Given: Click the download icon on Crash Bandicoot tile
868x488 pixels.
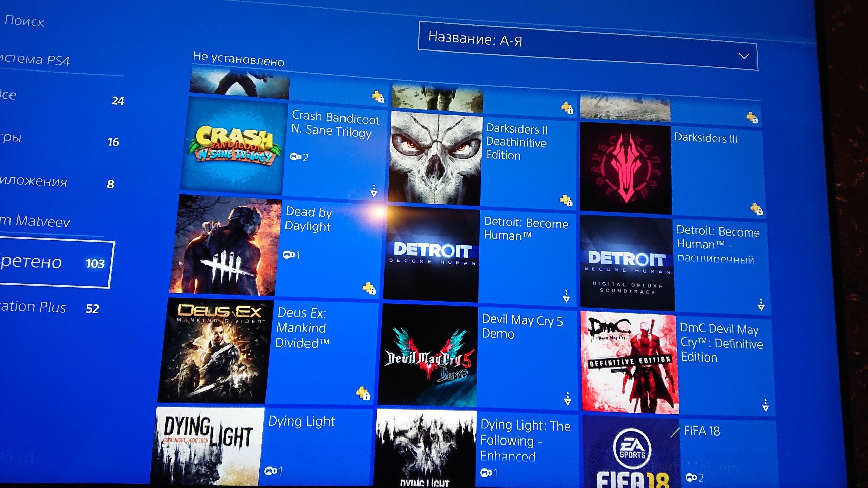Looking at the screenshot, I should point(374,191).
